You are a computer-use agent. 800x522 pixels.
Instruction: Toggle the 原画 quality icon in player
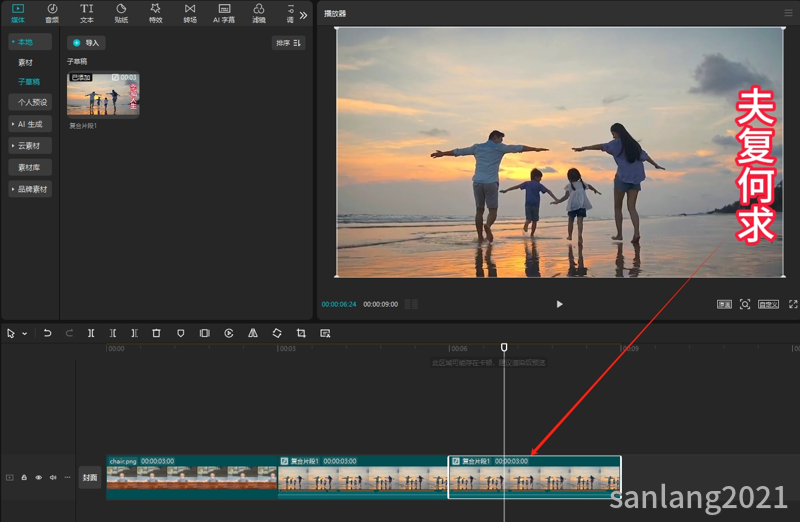pyautogui.click(x=724, y=305)
